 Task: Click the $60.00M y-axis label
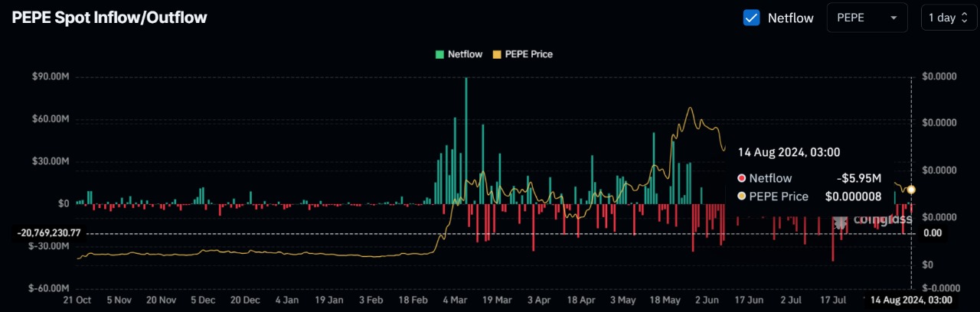(51, 119)
